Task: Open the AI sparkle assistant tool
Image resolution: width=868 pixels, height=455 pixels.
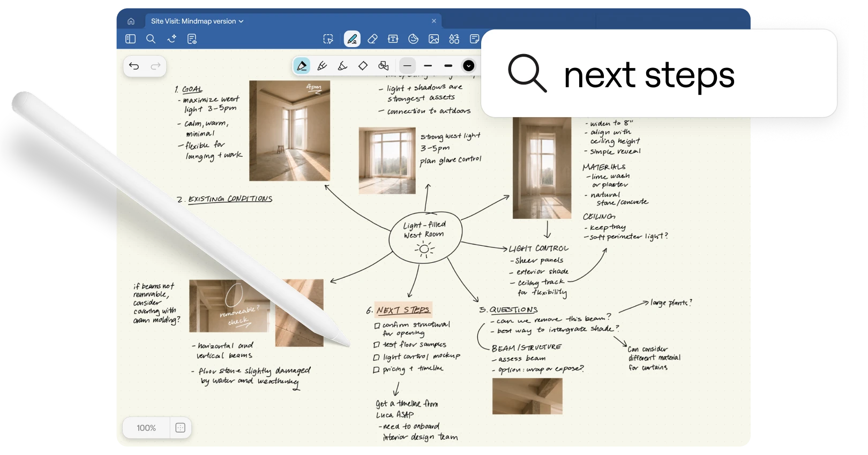Action: 171,39
